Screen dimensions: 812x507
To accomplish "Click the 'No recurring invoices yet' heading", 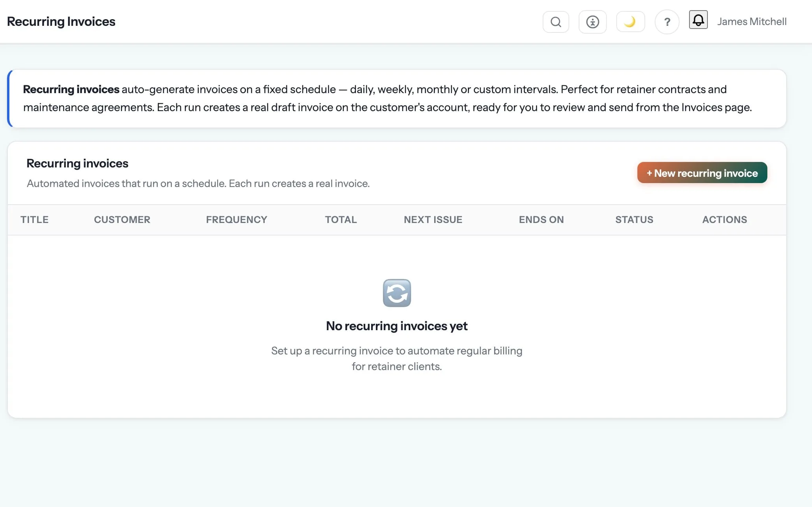I will 397,326.
